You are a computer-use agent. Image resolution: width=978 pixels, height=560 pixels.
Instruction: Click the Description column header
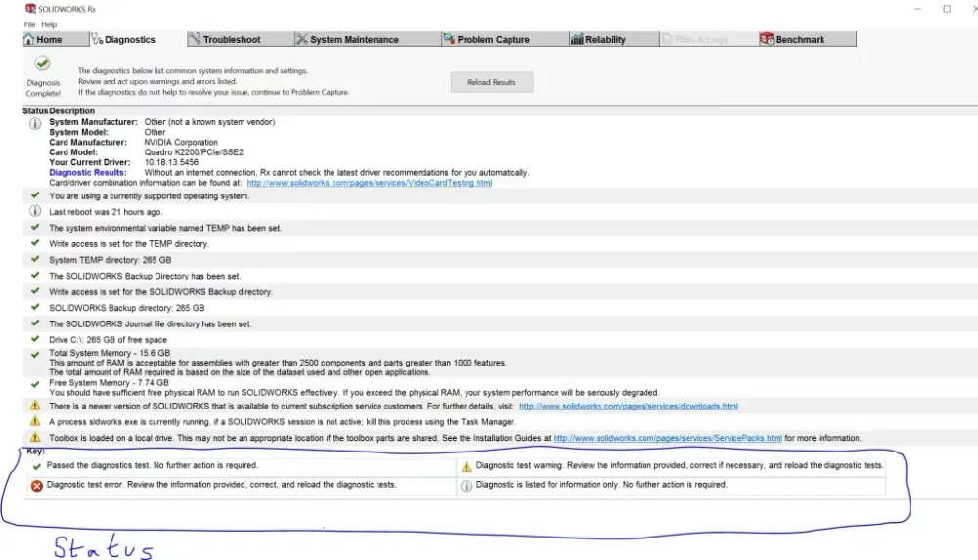click(71, 111)
